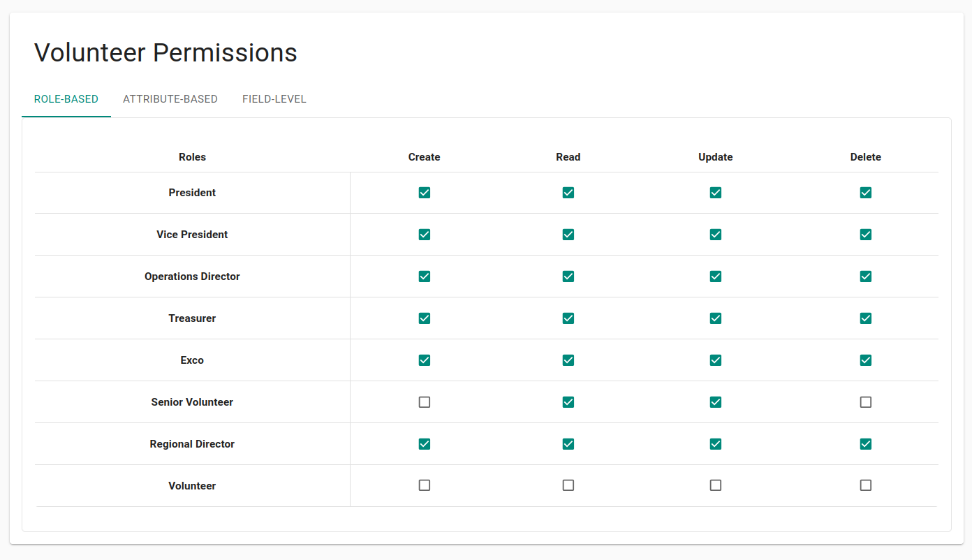Enable Update permission for Volunteer row
This screenshot has width=972, height=560.
click(716, 485)
